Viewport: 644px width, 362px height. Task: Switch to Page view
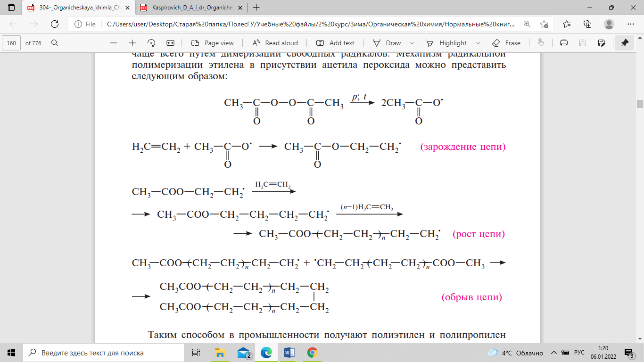click(x=213, y=43)
